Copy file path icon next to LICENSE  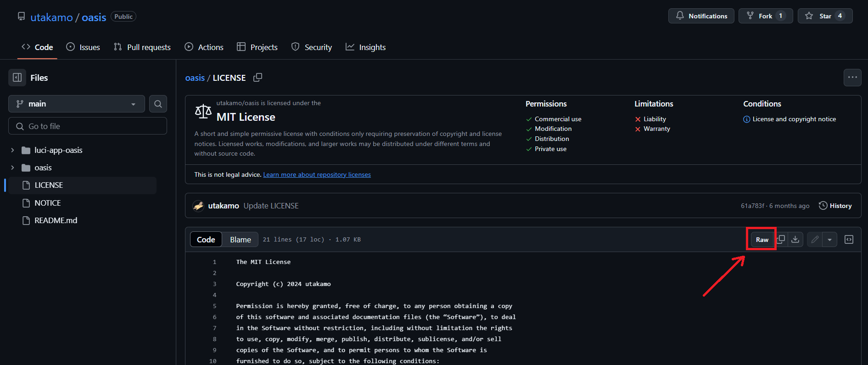coord(258,78)
